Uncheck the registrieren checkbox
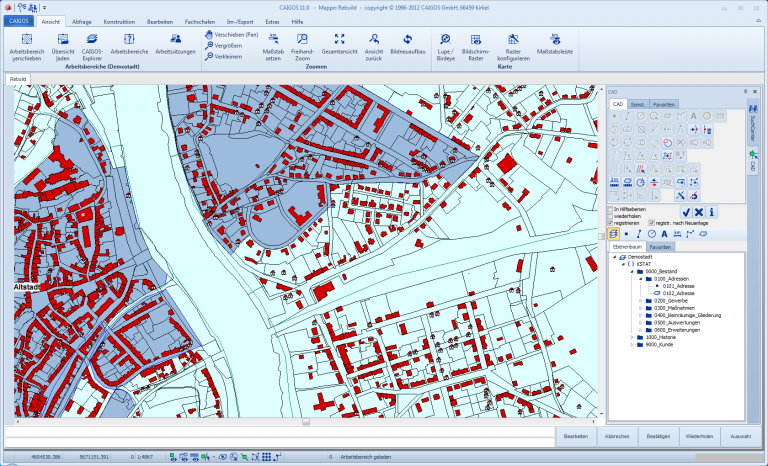The height and width of the screenshot is (466, 768). pyautogui.click(x=612, y=222)
